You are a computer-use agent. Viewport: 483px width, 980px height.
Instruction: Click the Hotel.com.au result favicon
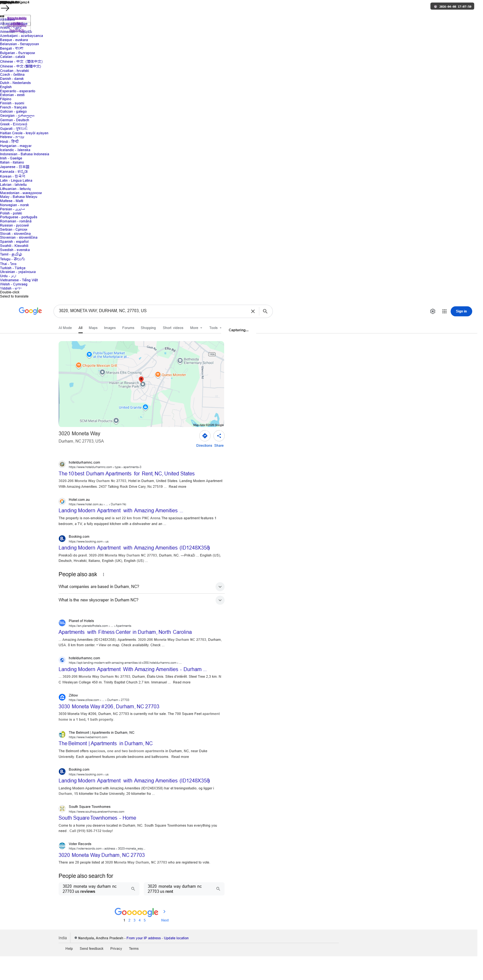click(x=62, y=501)
